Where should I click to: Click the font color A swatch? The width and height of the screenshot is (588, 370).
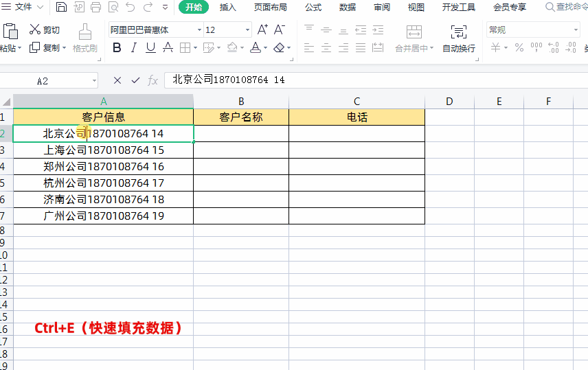point(255,48)
